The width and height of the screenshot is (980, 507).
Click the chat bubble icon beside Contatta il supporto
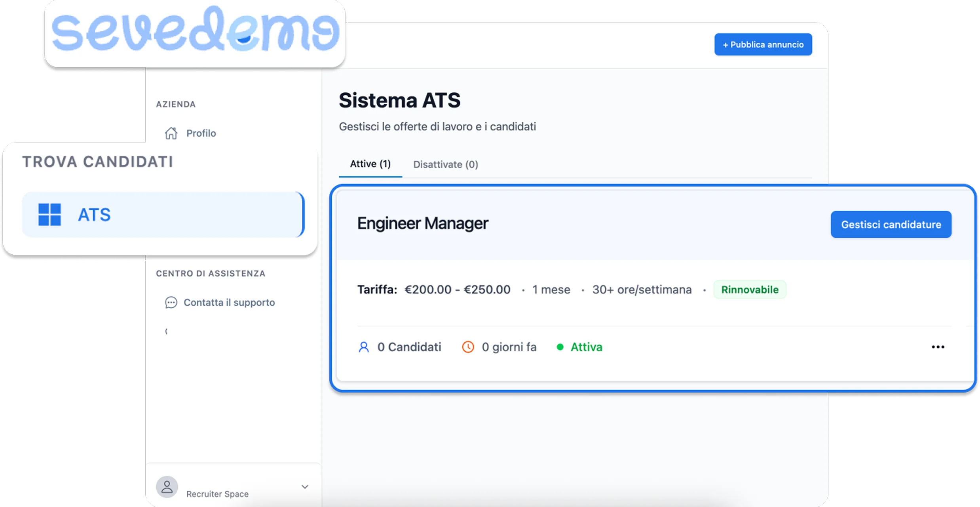(171, 303)
